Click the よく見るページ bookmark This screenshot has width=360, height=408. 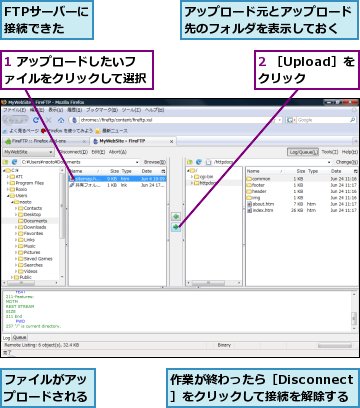coord(21,131)
